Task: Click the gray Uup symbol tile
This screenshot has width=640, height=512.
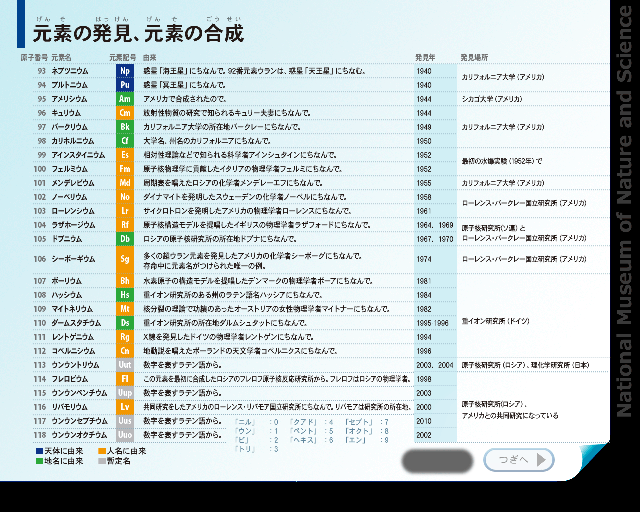Action: click(125, 393)
